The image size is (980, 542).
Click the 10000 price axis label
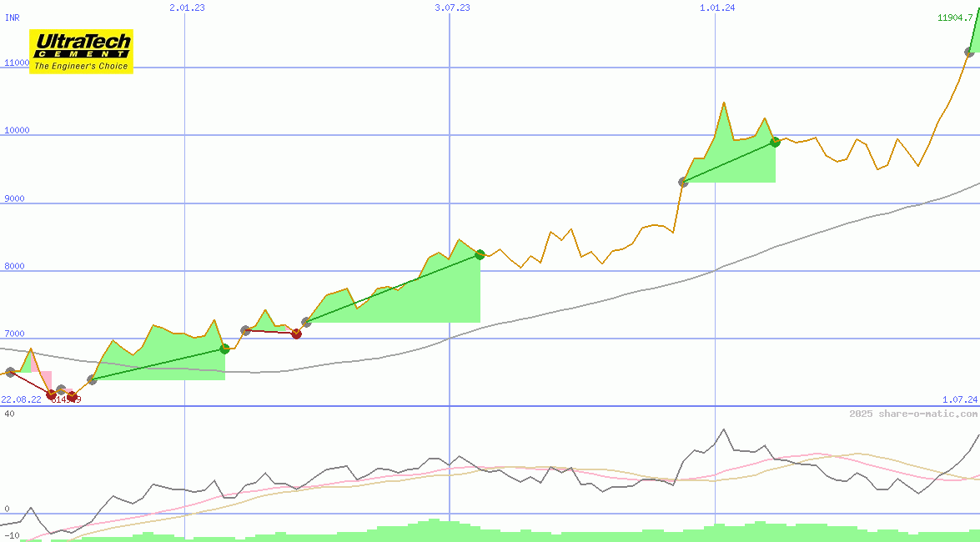tap(17, 130)
